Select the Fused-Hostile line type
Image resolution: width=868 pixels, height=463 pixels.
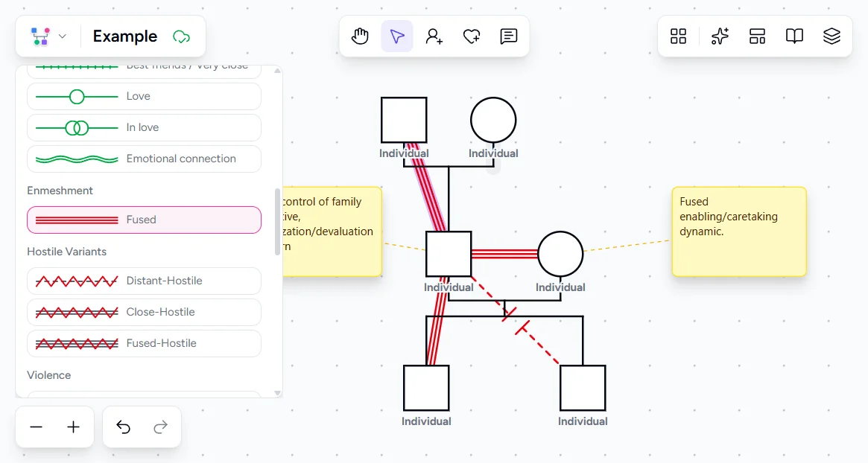tap(144, 343)
